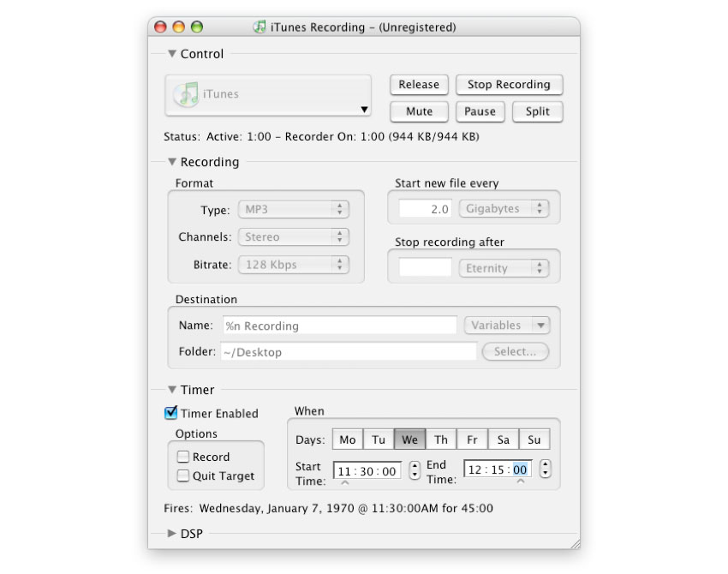The height and width of the screenshot is (574, 728).
Task: Open the Eternity duration dropdown
Action: pyautogui.click(x=504, y=268)
